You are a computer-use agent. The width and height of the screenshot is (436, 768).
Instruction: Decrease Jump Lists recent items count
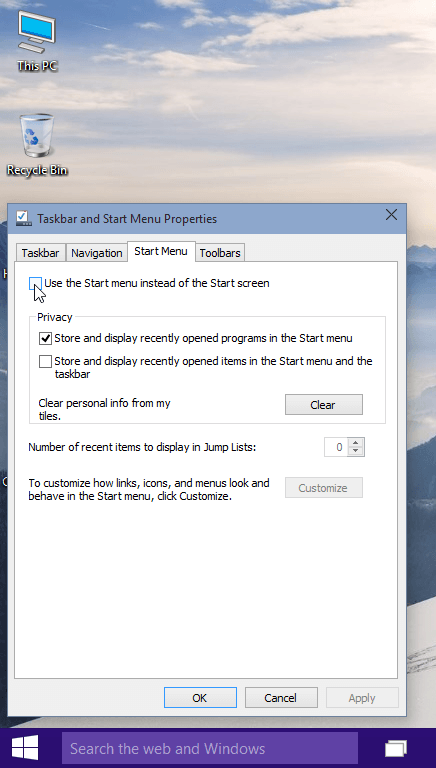point(356,452)
